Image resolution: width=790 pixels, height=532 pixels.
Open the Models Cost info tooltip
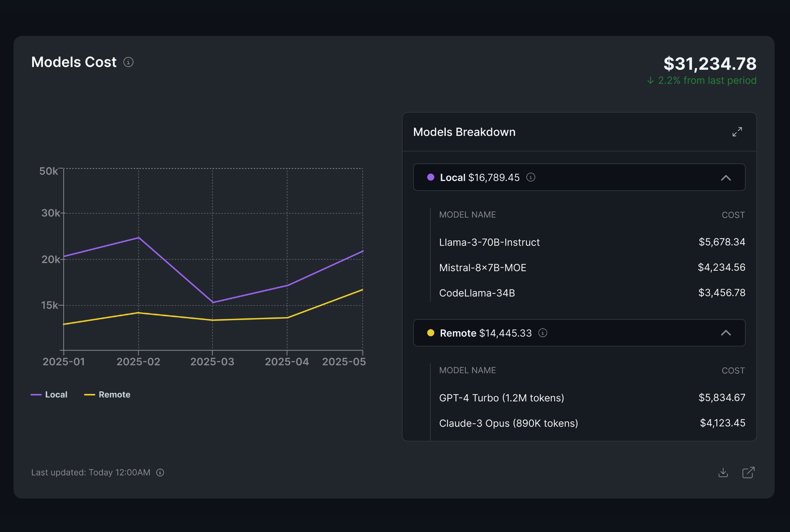tap(128, 62)
